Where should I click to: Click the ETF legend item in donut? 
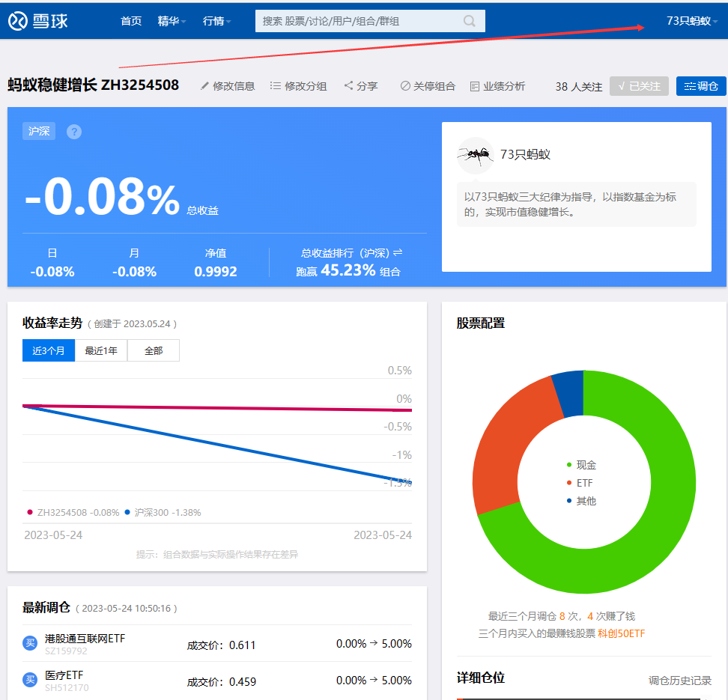580,483
